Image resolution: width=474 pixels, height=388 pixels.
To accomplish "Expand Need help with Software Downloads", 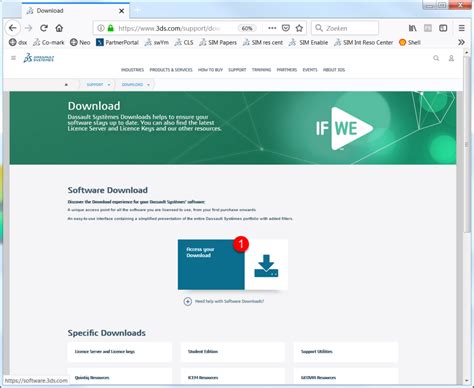I will 224,301.
